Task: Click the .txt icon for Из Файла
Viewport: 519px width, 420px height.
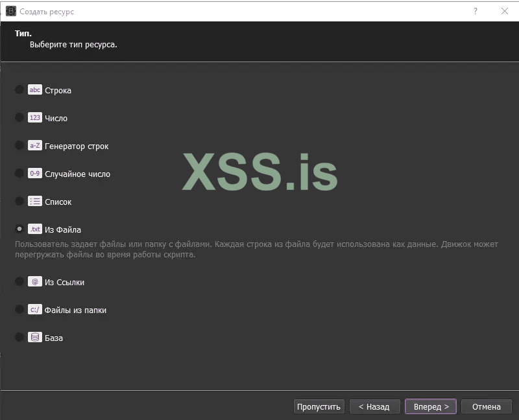Action: point(35,229)
